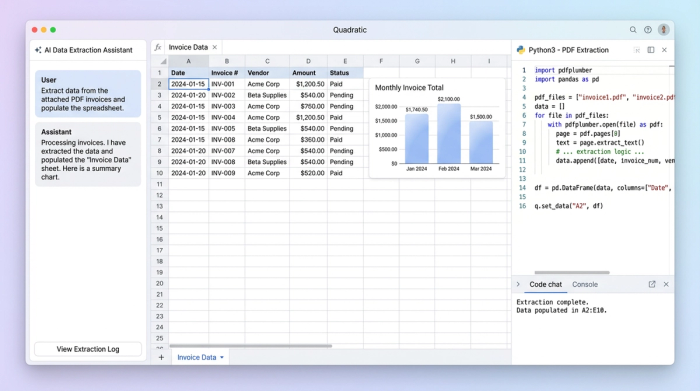The image size is (700, 391).
Task: Click the fx formula icon
Action: coord(158,47)
